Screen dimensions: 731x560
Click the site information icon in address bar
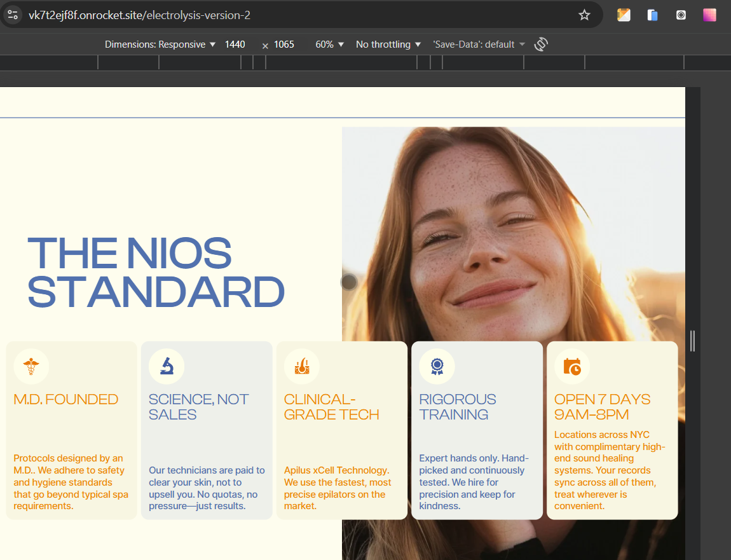click(x=13, y=15)
